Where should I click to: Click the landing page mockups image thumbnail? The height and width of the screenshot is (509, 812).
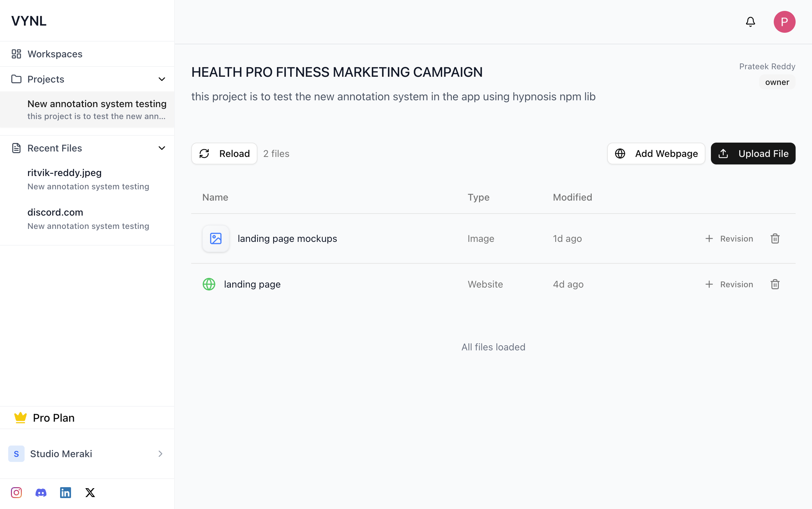tap(216, 238)
